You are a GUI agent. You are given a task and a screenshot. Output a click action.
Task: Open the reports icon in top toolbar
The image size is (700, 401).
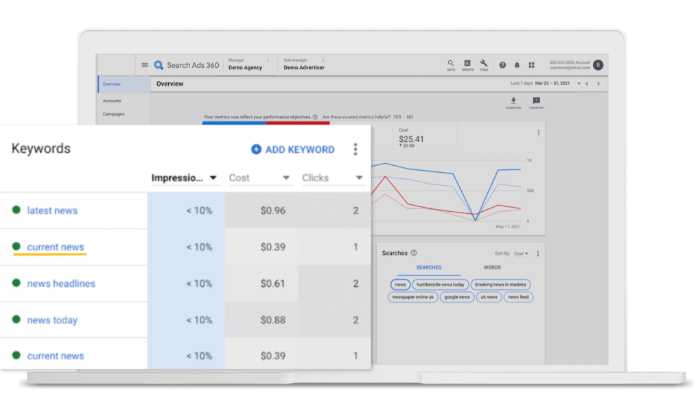click(x=467, y=65)
